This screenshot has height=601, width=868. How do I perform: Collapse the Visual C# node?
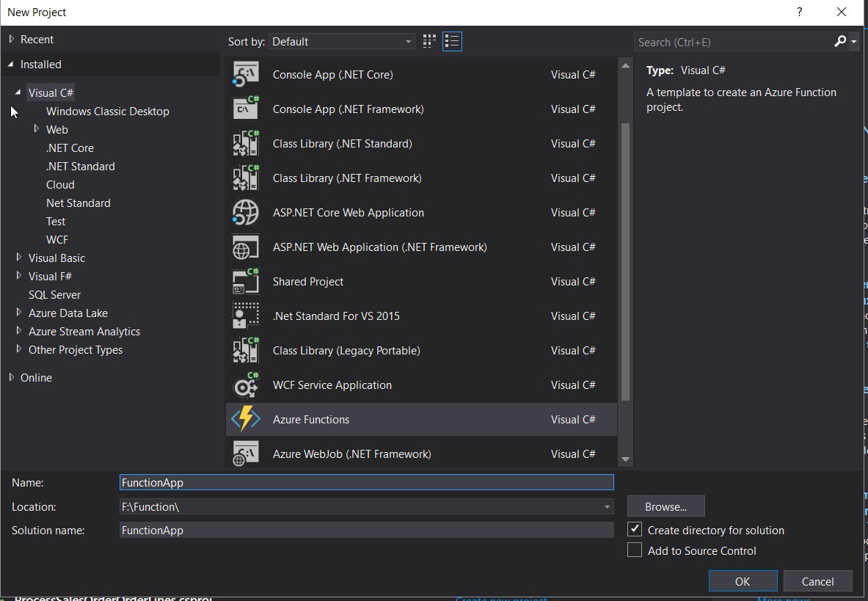18,92
